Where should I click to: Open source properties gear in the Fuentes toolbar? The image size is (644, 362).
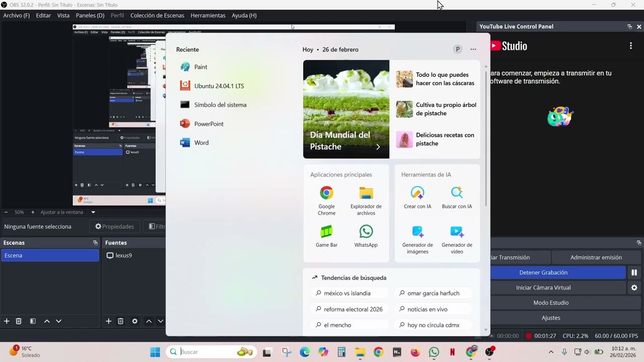pos(135,321)
